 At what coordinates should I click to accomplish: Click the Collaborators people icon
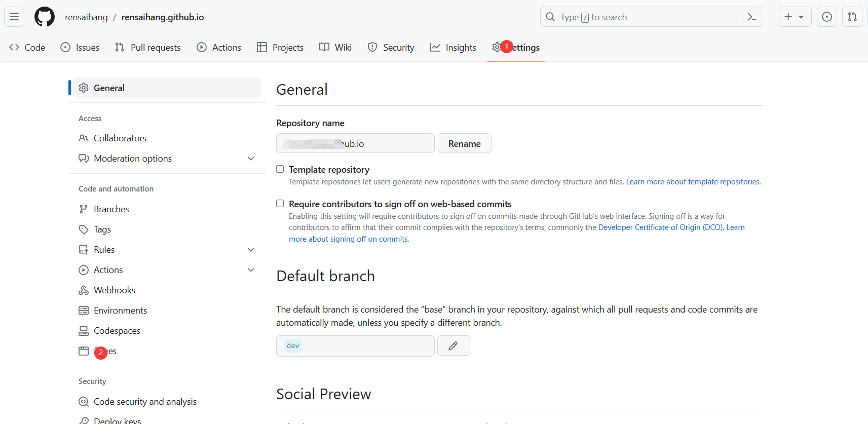[x=84, y=138]
